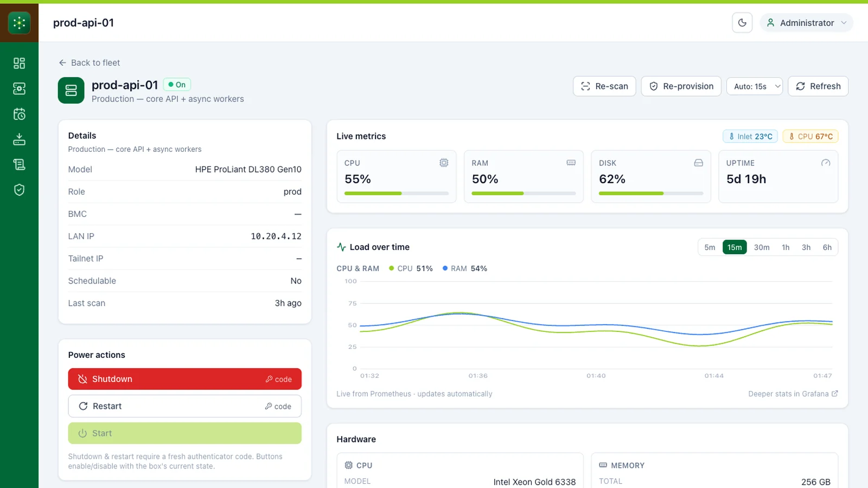Click the CPU chip icon in metrics card
This screenshot has width=868, height=488.
(x=444, y=163)
